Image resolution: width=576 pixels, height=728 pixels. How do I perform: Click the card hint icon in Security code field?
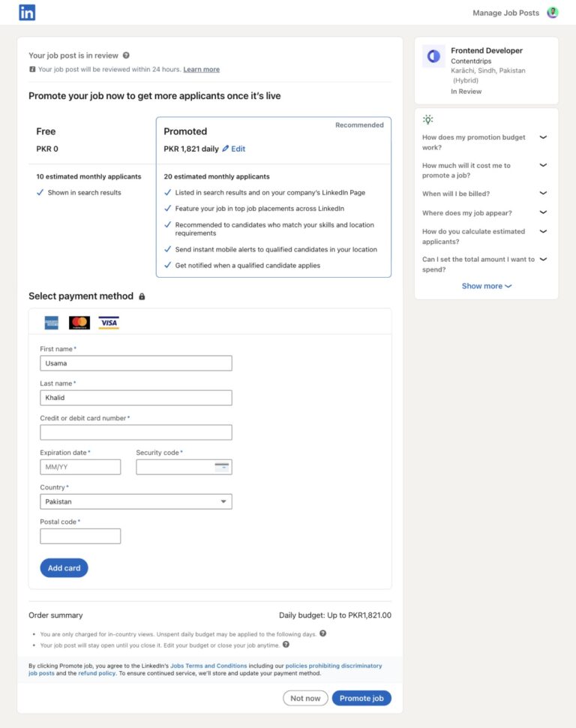[223, 466]
